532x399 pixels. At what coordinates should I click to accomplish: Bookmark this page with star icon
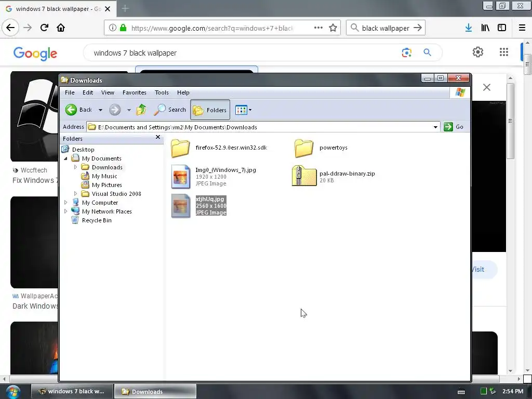pyautogui.click(x=333, y=28)
